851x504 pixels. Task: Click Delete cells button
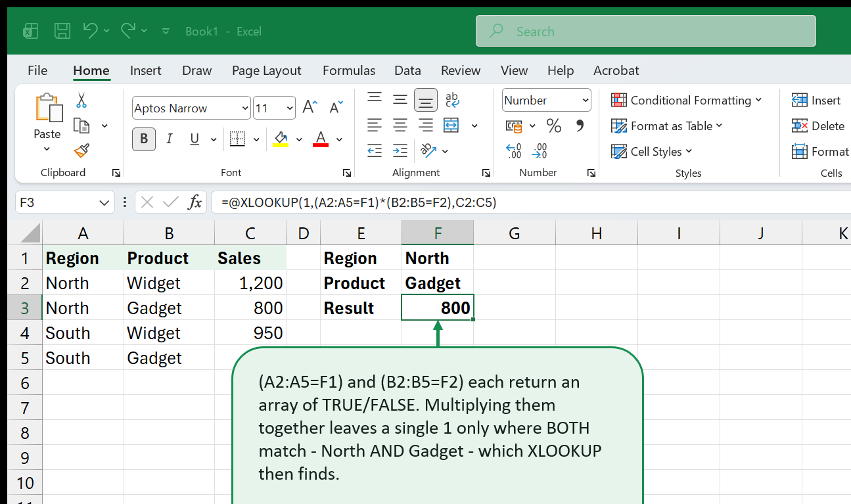click(818, 126)
